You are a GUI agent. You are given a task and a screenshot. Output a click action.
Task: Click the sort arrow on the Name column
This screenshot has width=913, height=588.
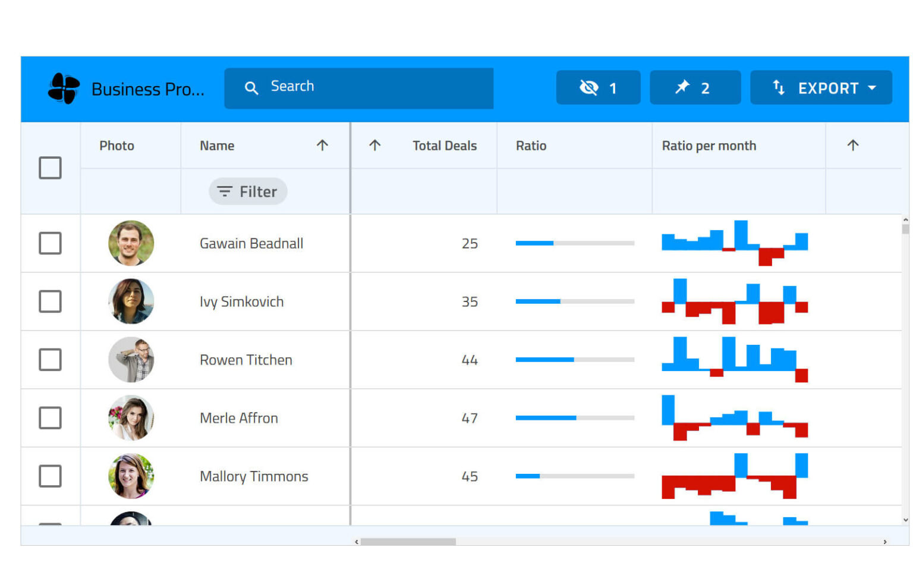[322, 145]
